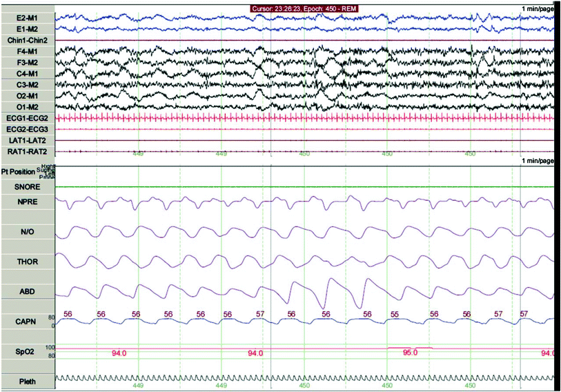Click the Pleth channel label
The width and height of the screenshot is (561, 392).
pyautogui.click(x=27, y=382)
